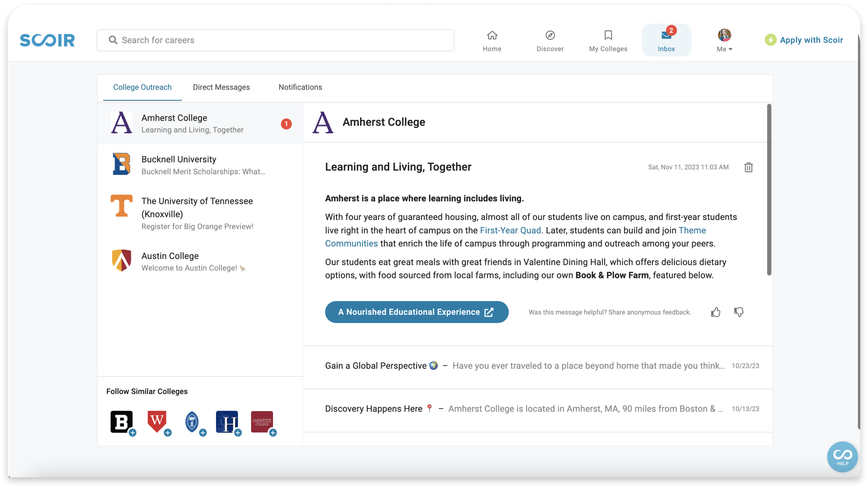
Task: Click the message pane vertical scrollbar
Action: 769,190
